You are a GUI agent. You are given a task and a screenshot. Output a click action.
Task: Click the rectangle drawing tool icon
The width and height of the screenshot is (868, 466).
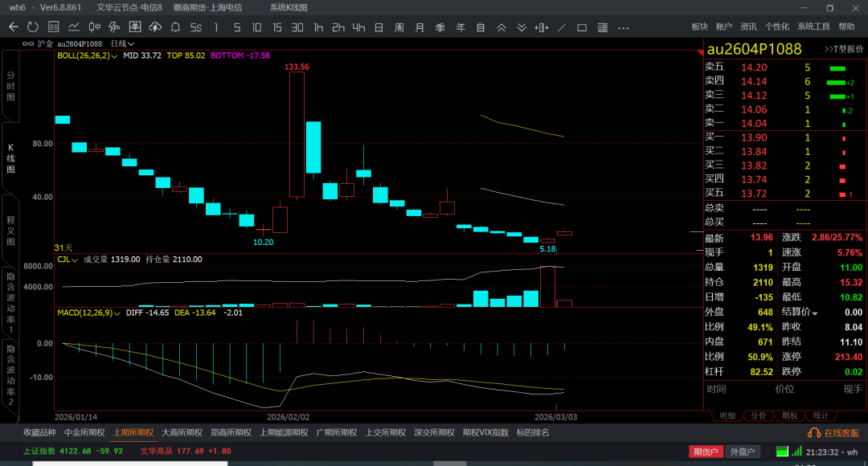click(582, 27)
